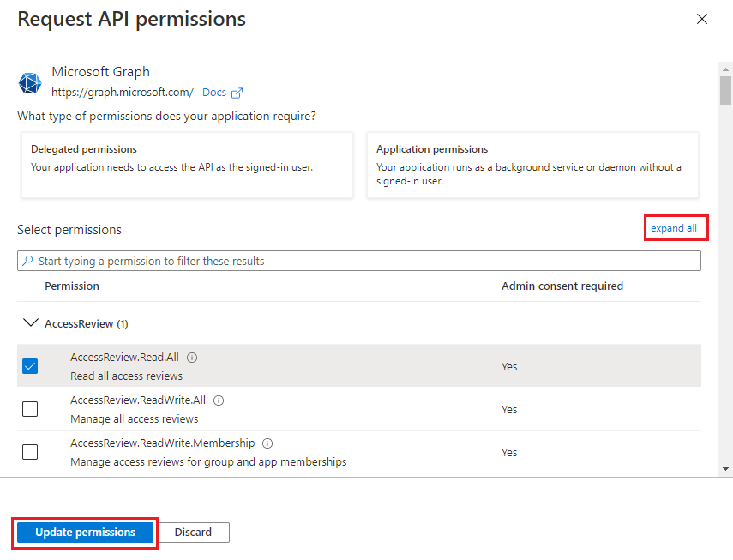Close the Request API permissions dialog
Image resolution: width=733 pixels, height=560 pixels.
coord(702,18)
